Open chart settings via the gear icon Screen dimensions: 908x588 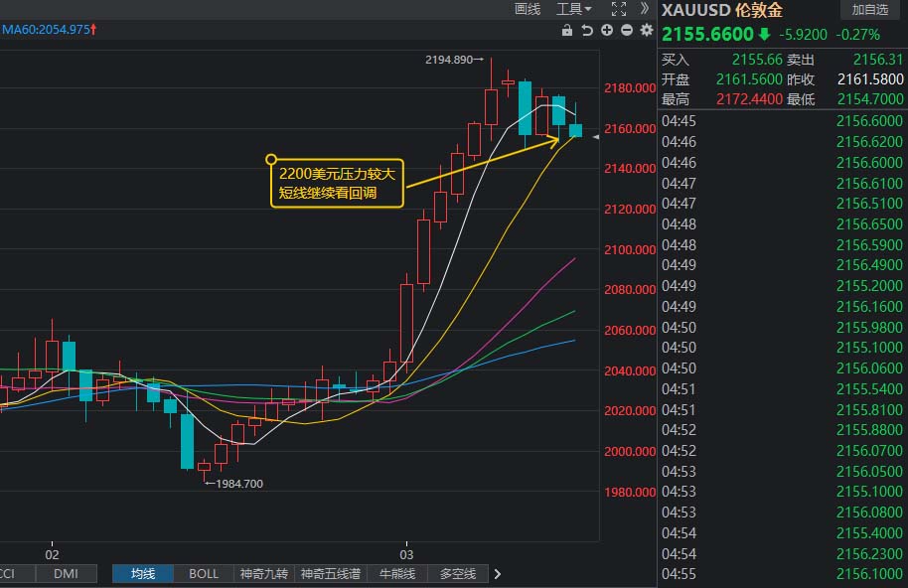[647, 31]
